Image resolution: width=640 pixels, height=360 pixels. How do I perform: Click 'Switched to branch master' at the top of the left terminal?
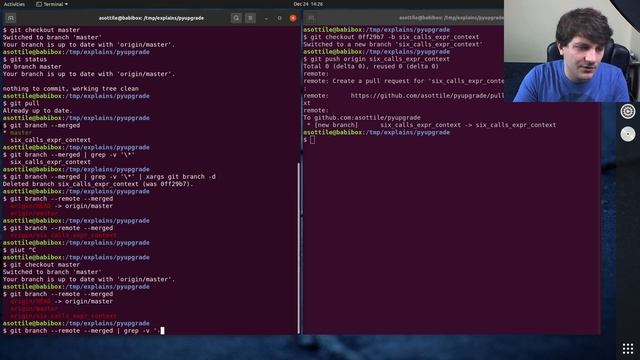pyautogui.click(x=52, y=37)
